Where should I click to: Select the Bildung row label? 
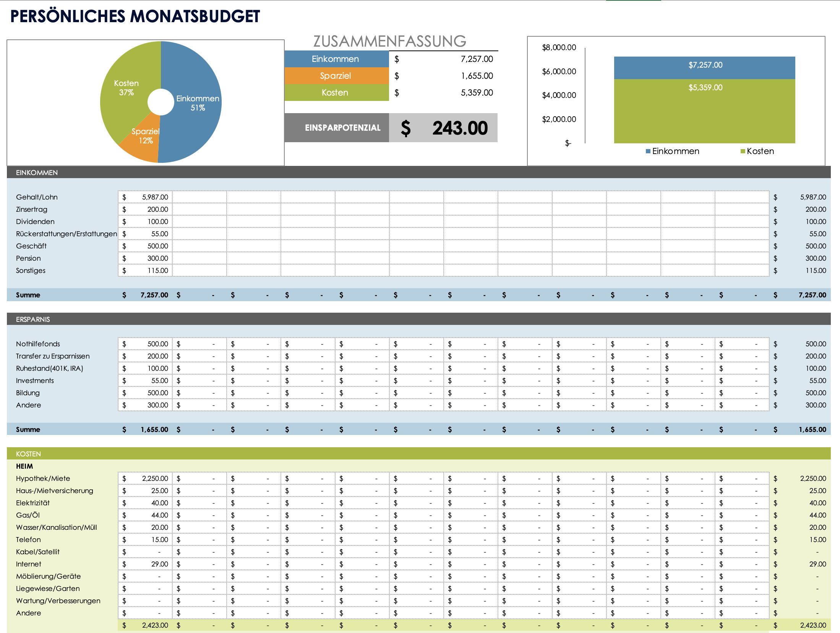(x=28, y=393)
